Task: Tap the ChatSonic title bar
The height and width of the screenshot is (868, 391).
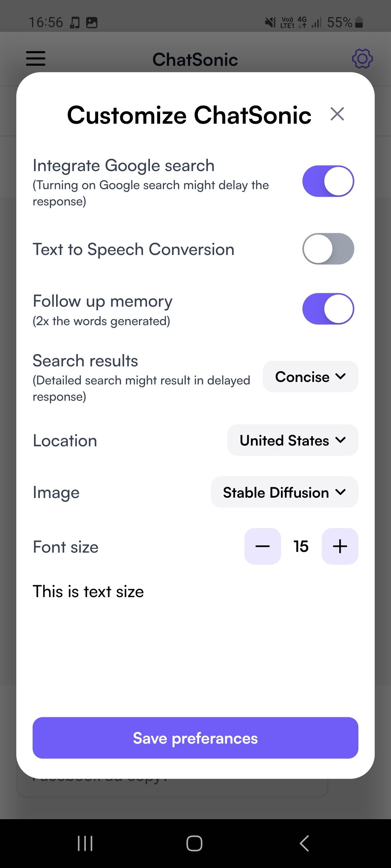Action: click(195, 59)
